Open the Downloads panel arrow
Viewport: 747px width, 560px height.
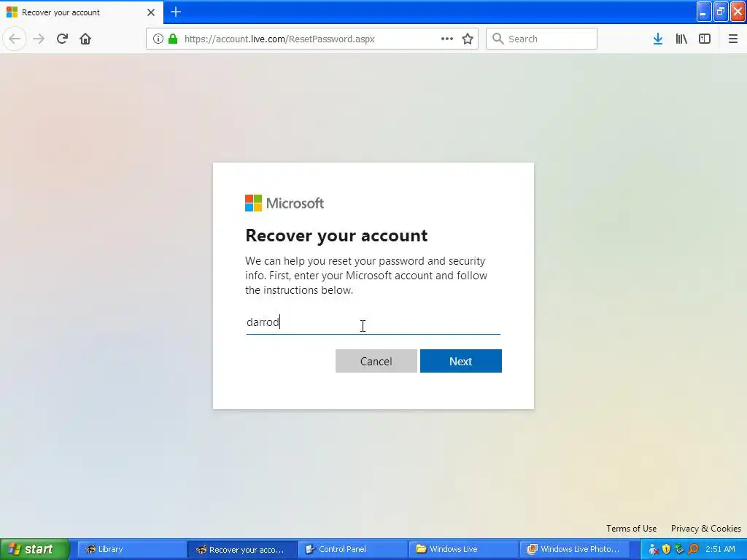pos(658,39)
